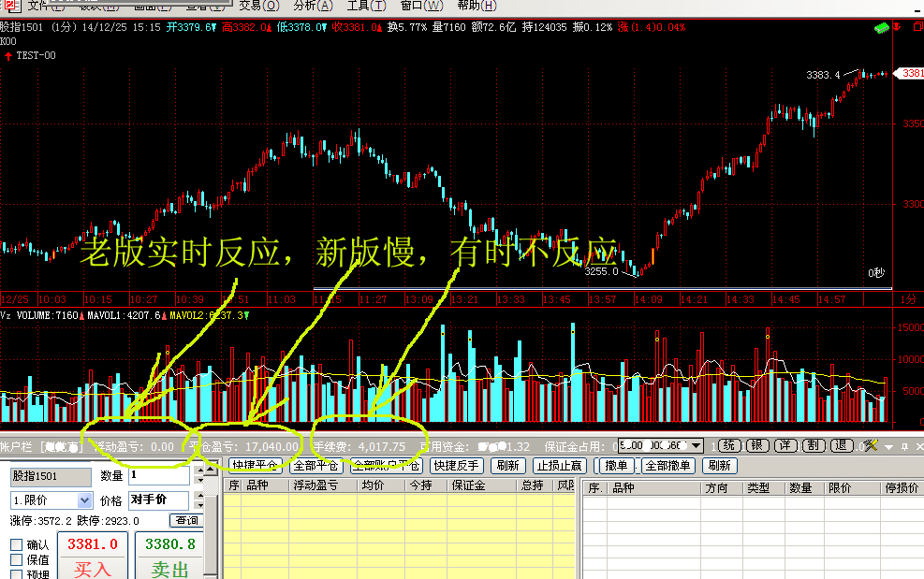Enable the 确认 checkbox
924x579 pixels.
pyautogui.click(x=16, y=545)
